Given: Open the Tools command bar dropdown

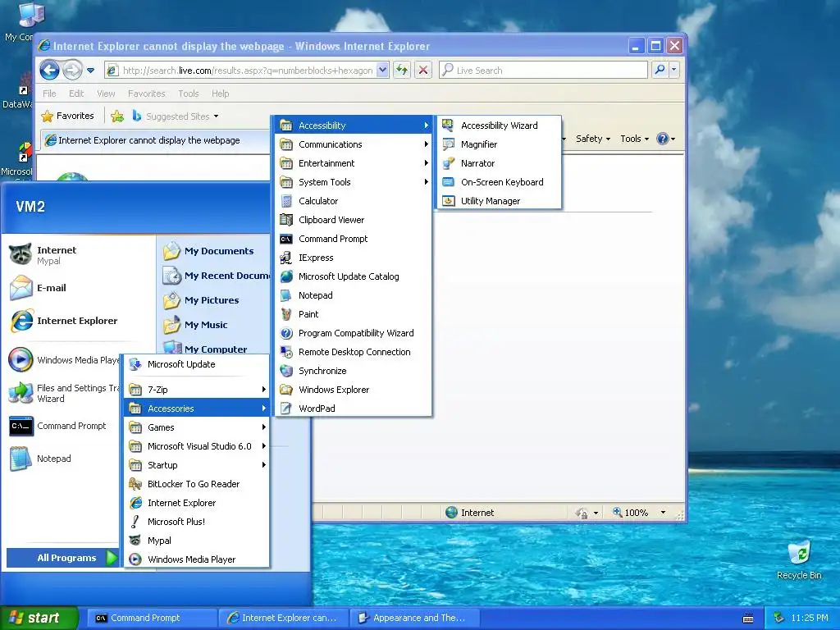Looking at the screenshot, I should 634,139.
